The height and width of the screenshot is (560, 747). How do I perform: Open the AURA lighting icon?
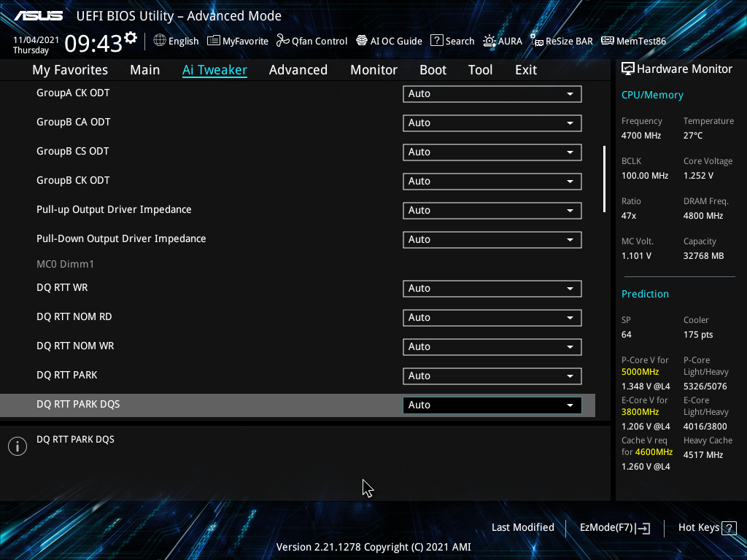[489, 41]
